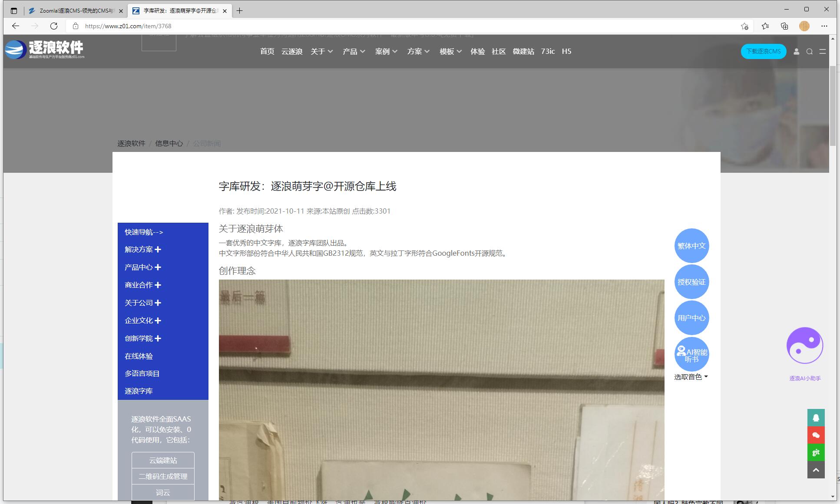Click the teal notification bell icon
Image resolution: width=840 pixels, height=504 pixels.
coord(816,418)
